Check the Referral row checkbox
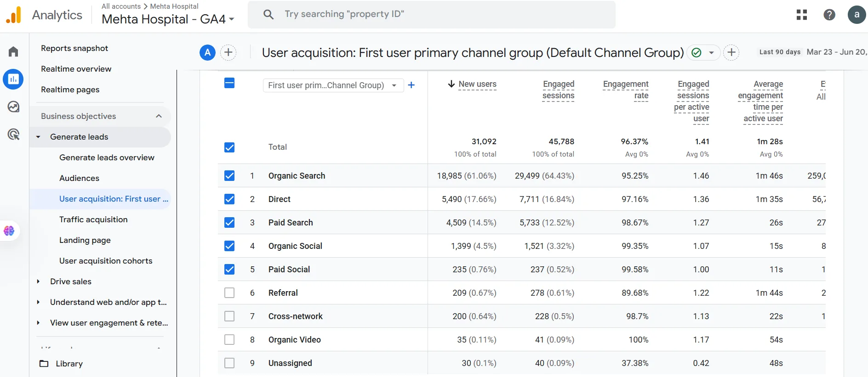The height and width of the screenshot is (377, 868). coord(229,293)
